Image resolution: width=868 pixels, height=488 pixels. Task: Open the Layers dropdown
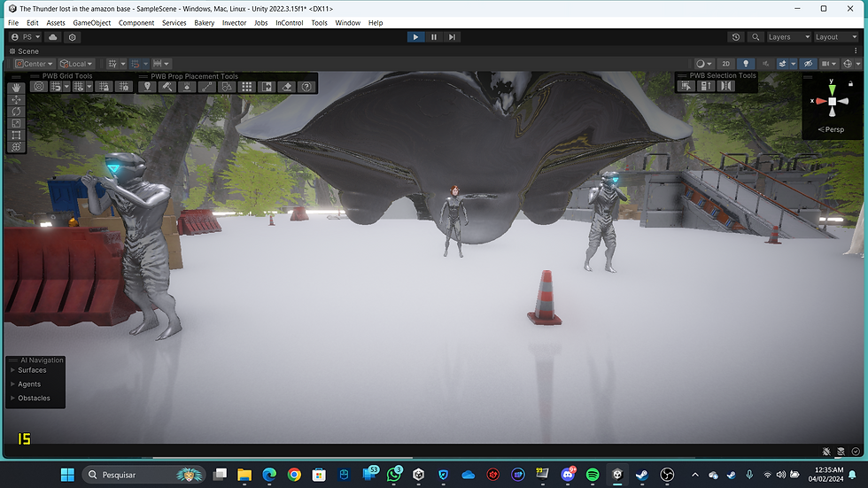789,37
